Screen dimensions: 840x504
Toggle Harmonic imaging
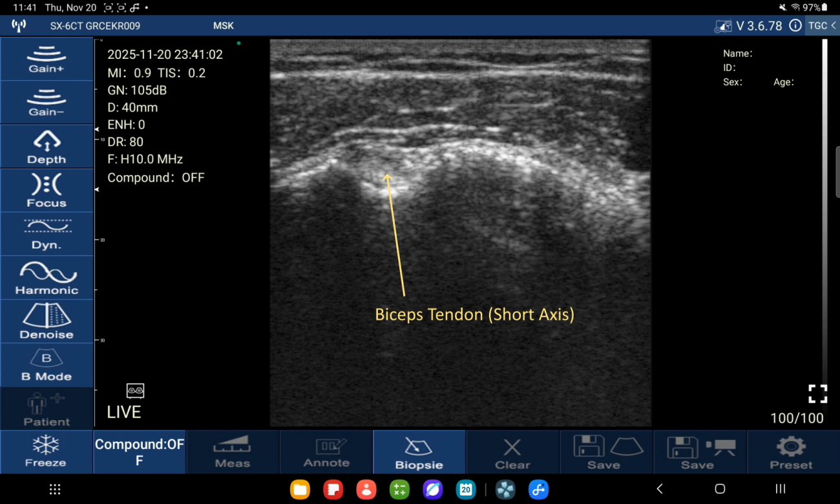[x=47, y=278]
